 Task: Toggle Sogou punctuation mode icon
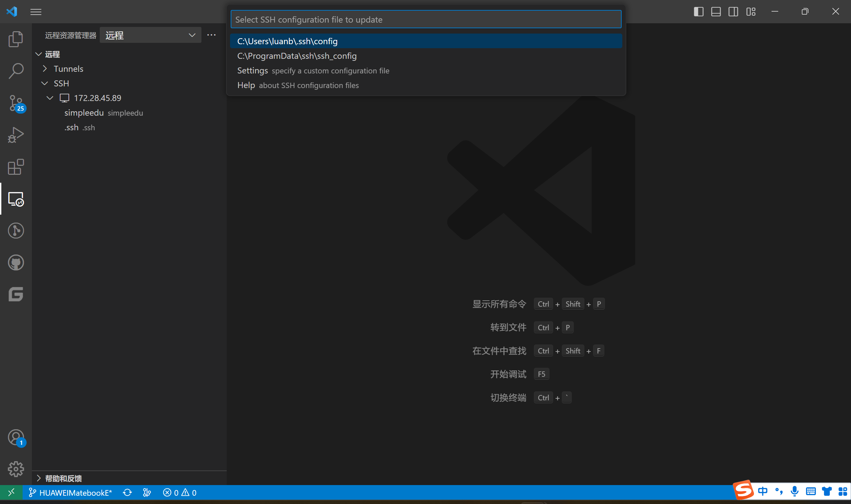click(x=779, y=491)
